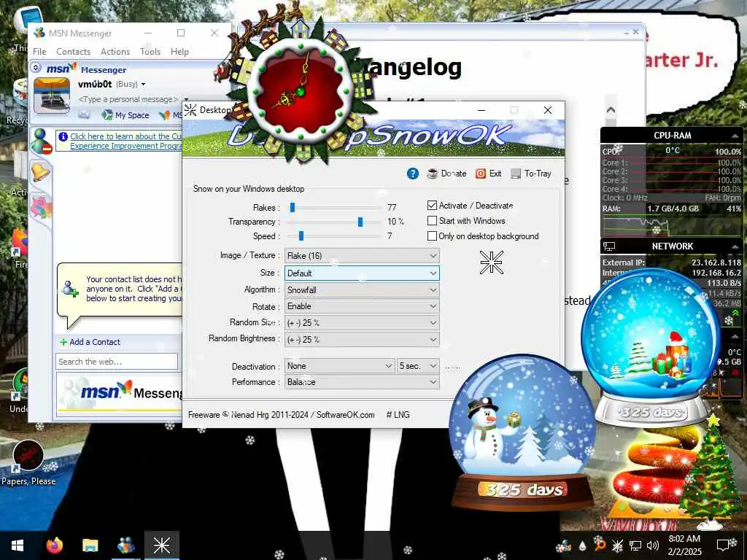Open the notification action center icon
Image resolution: width=747 pixels, height=560 pixels.
pyautogui.click(x=724, y=545)
